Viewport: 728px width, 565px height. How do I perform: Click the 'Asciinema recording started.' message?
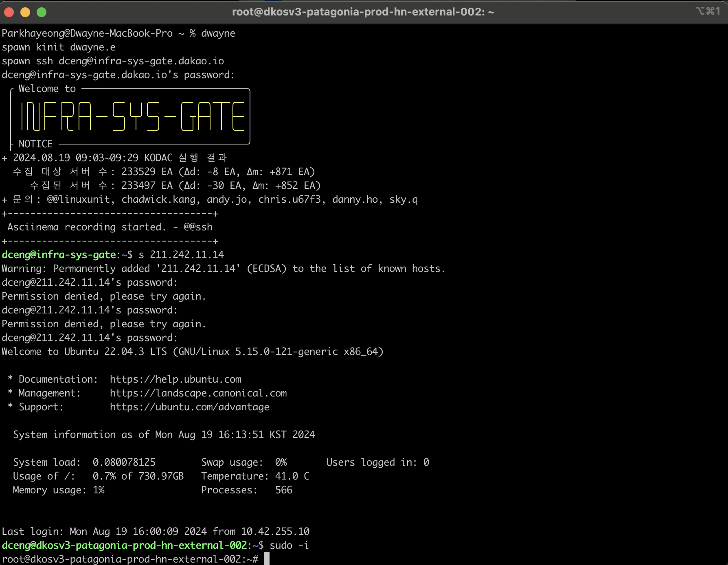(87, 227)
